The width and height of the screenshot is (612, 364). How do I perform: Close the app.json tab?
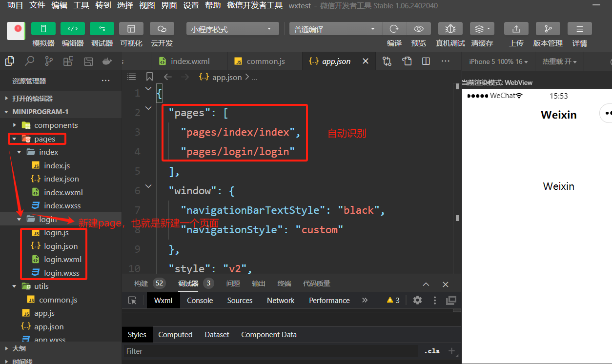coord(365,61)
